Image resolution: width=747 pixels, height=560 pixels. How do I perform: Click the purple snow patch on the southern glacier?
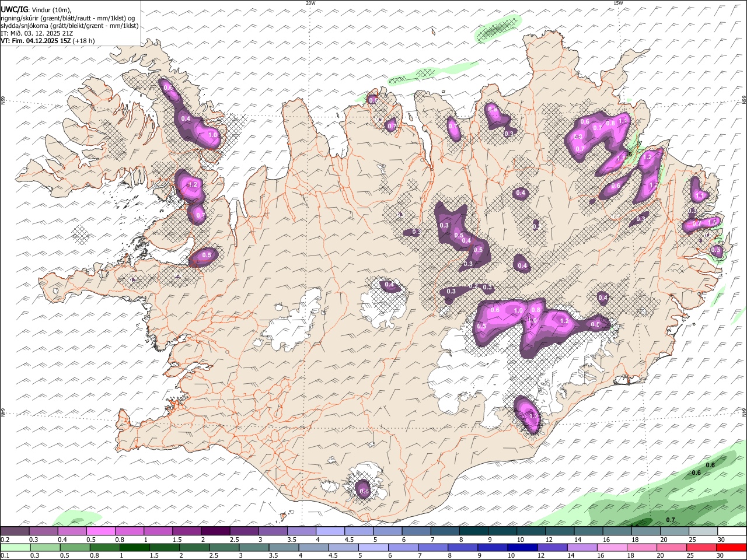363,489
